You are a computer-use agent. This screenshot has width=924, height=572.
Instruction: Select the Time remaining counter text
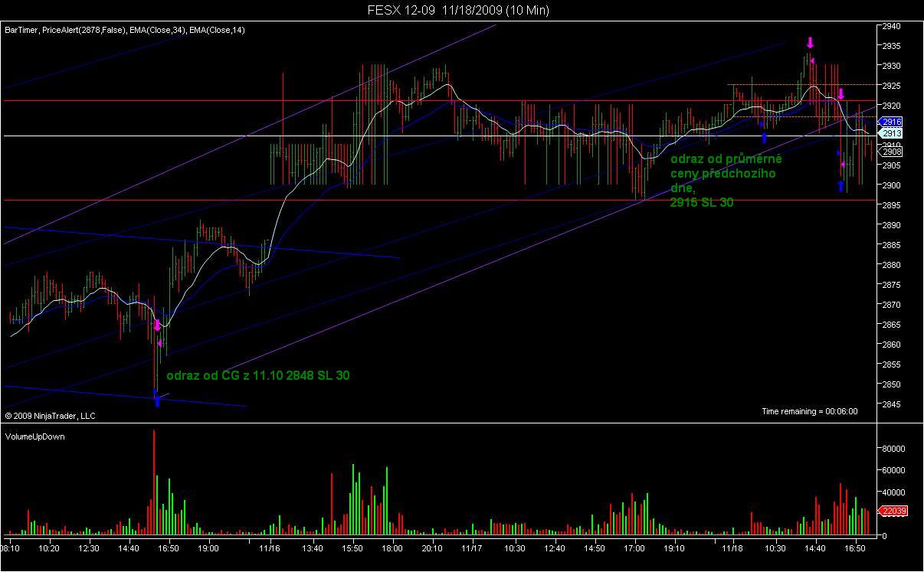[x=810, y=411]
